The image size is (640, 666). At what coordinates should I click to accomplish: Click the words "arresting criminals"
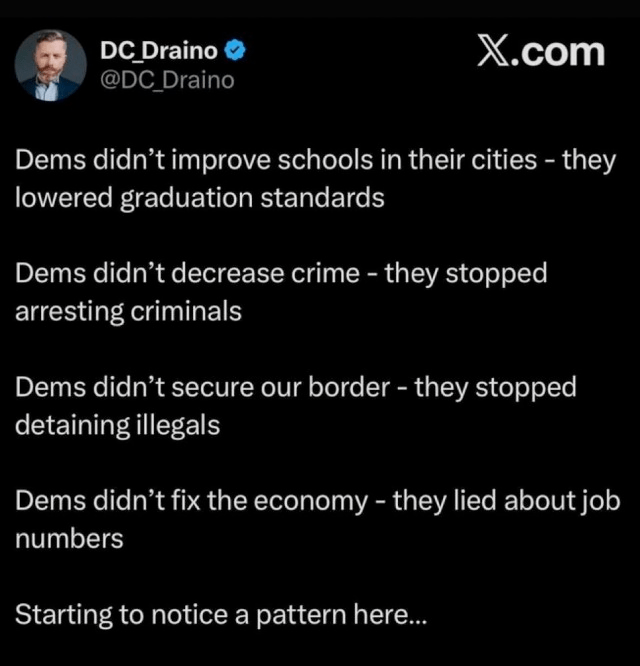click(x=128, y=311)
